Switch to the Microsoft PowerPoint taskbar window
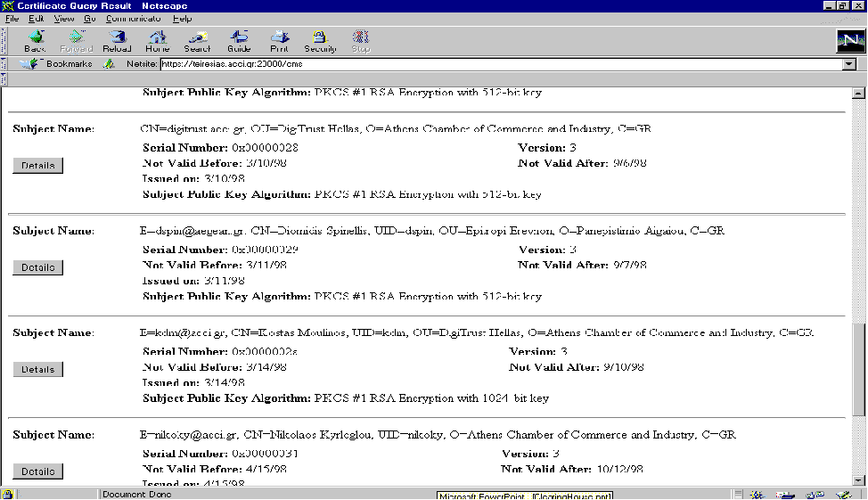The height and width of the screenshot is (500, 868). (x=524, y=495)
